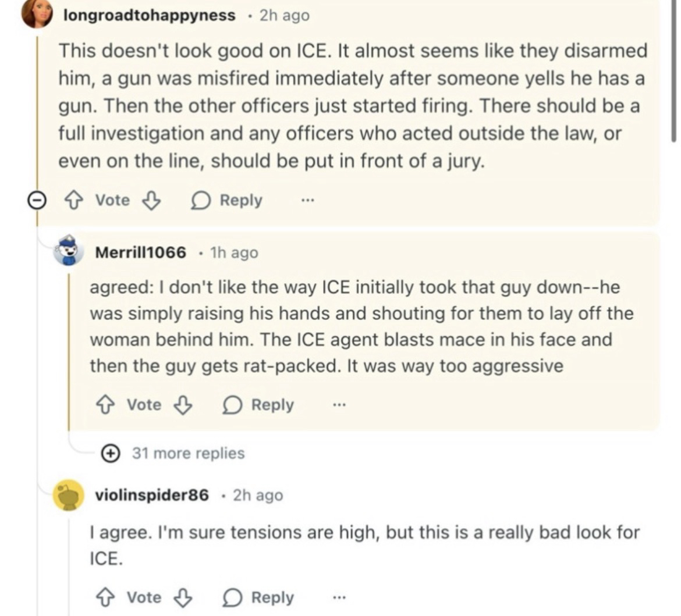The width and height of the screenshot is (681, 616).
Task: Open more options on Merrill1066's comment
Action: coord(339,405)
